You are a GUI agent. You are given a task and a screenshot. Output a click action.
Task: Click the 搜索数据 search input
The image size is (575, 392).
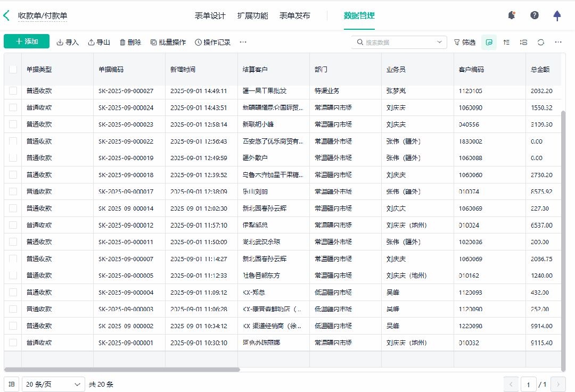click(x=399, y=42)
